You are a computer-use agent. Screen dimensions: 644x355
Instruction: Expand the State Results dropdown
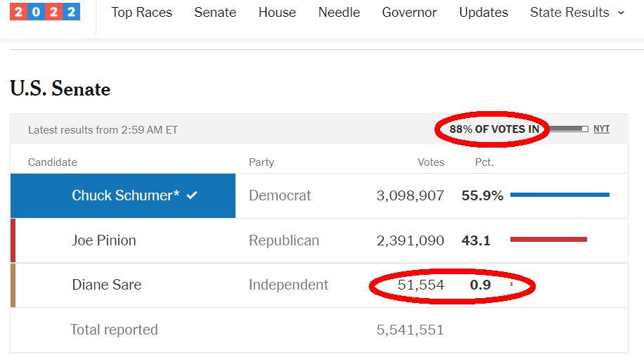[577, 13]
